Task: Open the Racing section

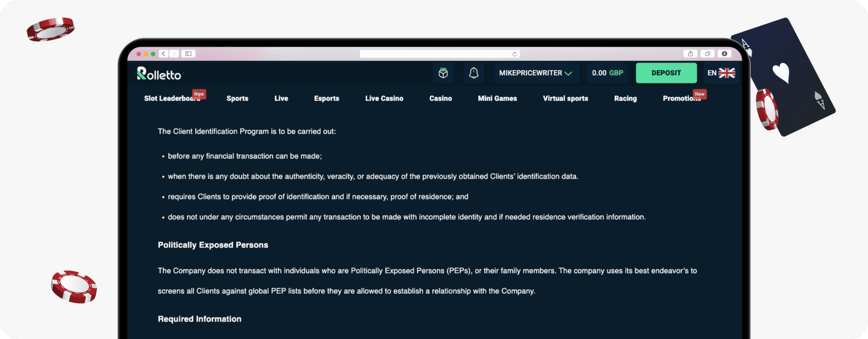Action: pos(625,99)
